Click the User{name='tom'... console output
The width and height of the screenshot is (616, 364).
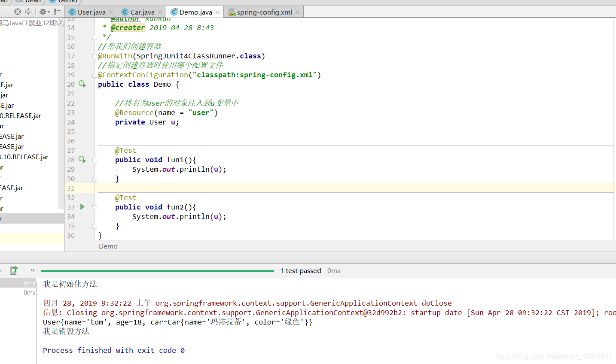coord(178,322)
